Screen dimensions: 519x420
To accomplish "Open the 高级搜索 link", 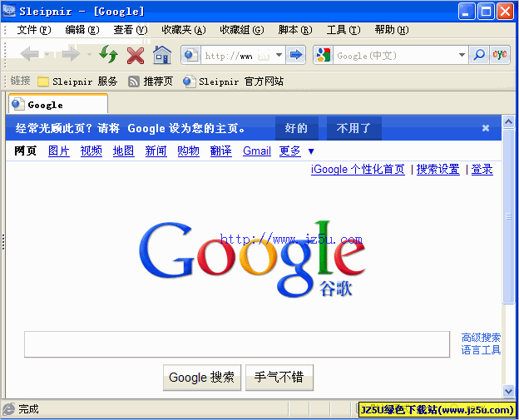I will [x=481, y=338].
